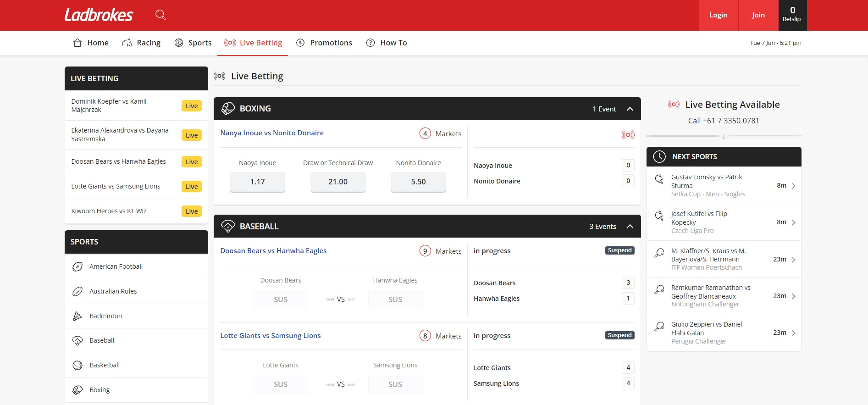Click the SUS button under Doosan Bears
The image size is (868, 405).
tap(281, 300)
